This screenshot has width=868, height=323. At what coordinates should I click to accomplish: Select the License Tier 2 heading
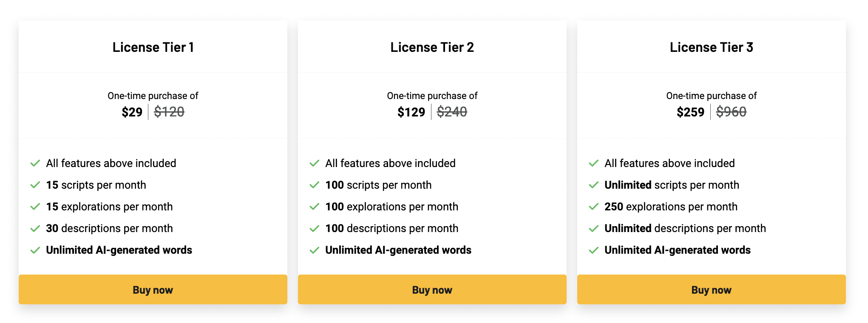(x=432, y=47)
